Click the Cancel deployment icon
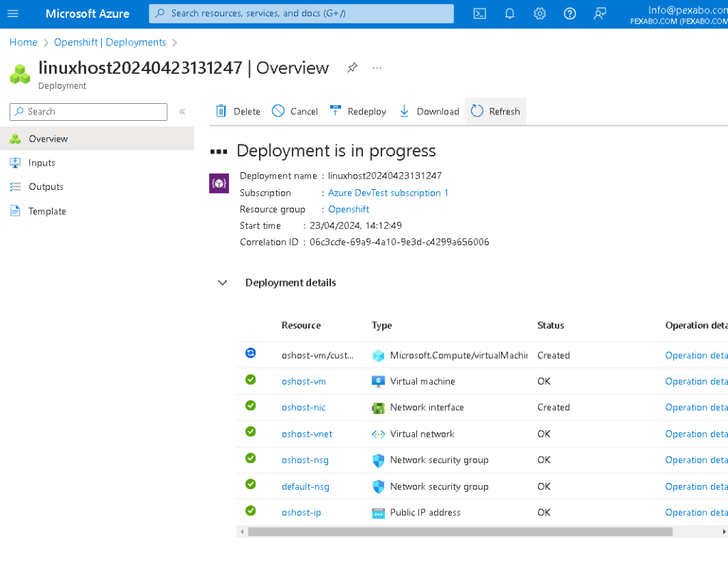The height and width of the screenshot is (571, 728). 278,111
